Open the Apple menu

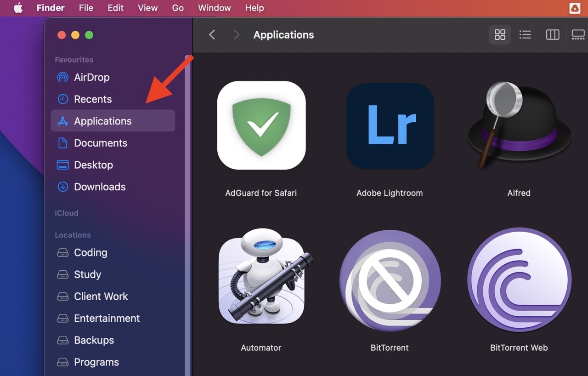pos(18,8)
